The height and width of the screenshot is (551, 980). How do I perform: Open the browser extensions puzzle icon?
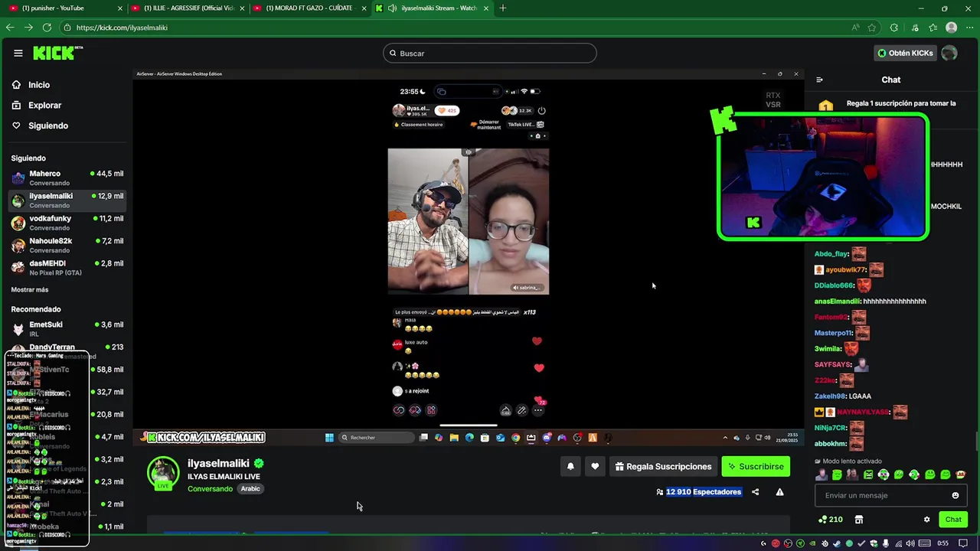893,28
